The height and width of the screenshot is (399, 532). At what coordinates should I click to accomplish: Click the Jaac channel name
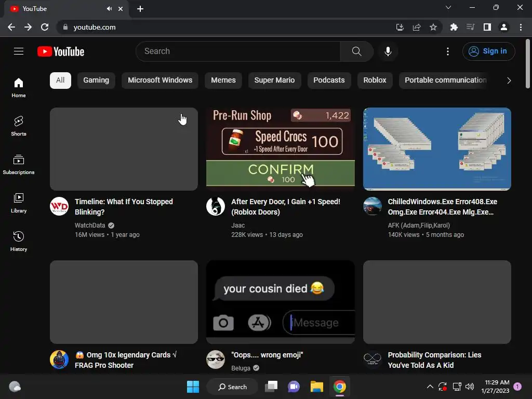(238, 225)
